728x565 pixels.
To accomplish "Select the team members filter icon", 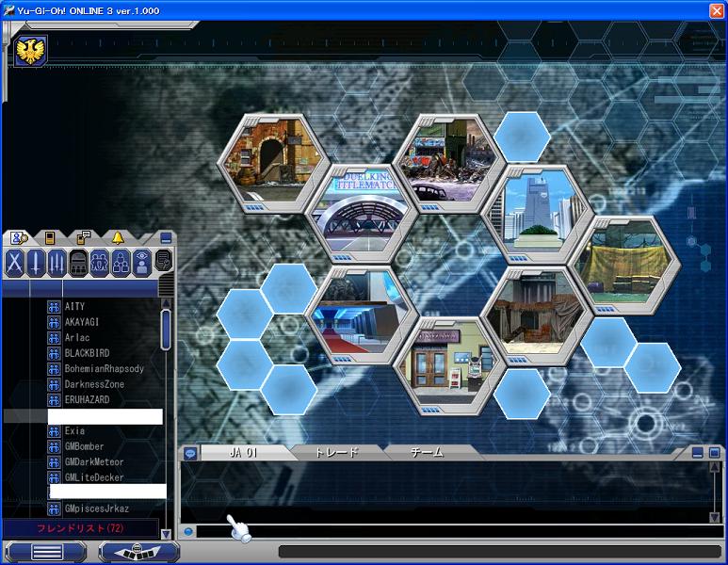I will coord(121,264).
